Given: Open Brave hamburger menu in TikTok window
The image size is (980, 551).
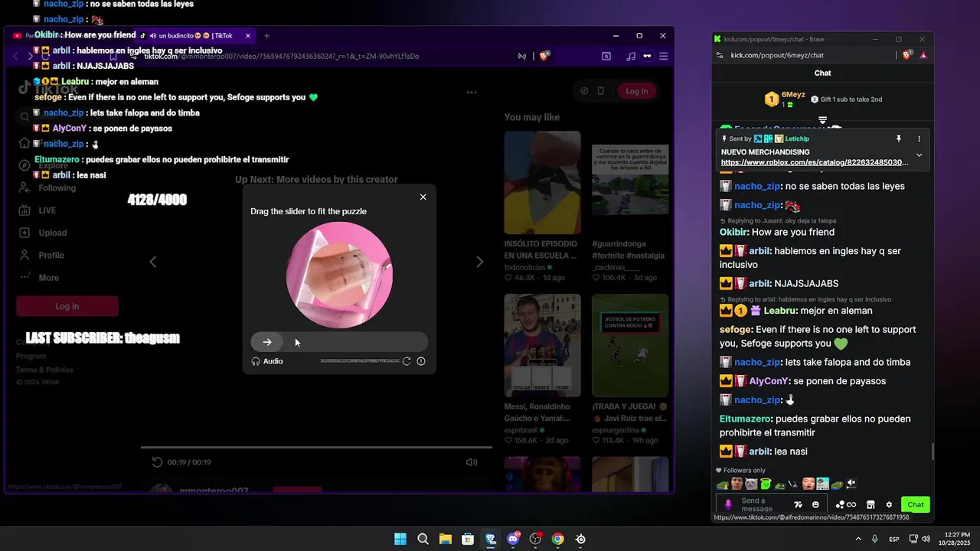Looking at the screenshot, I should (x=663, y=56).
